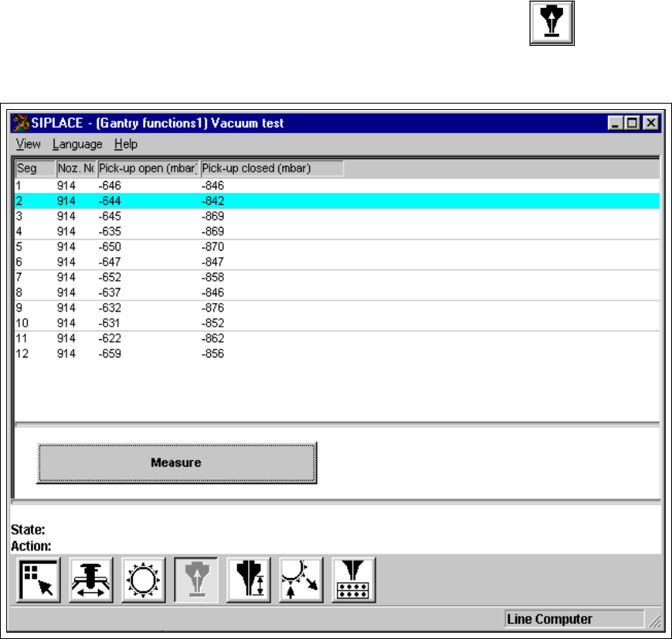Click the SIPLACE application icon in title bar

[20, 123]
